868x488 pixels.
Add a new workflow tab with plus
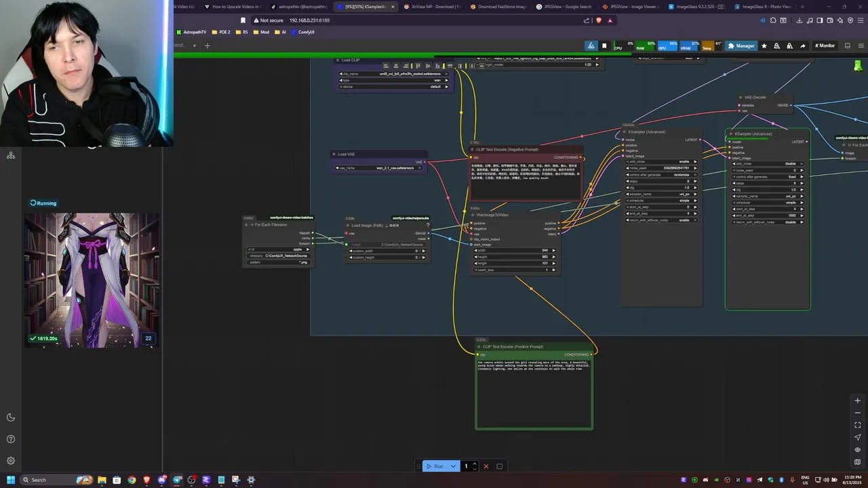[x=208, y=46]
